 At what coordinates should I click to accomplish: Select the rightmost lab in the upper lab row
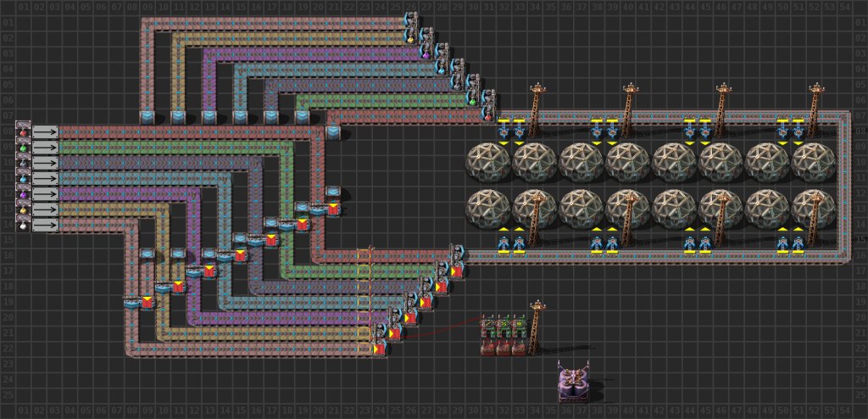coord(814,162)
